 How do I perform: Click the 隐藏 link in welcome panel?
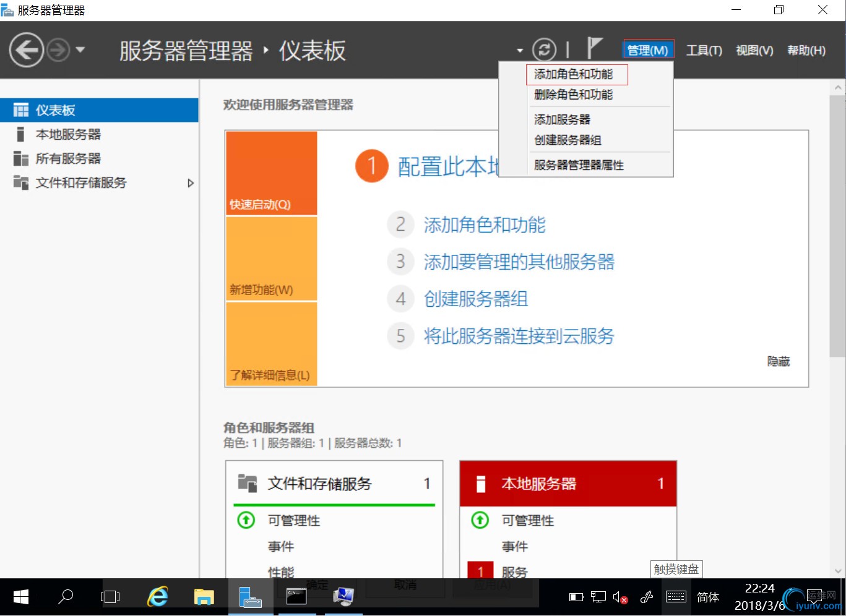pyautogui.click(x=779, y=362)
